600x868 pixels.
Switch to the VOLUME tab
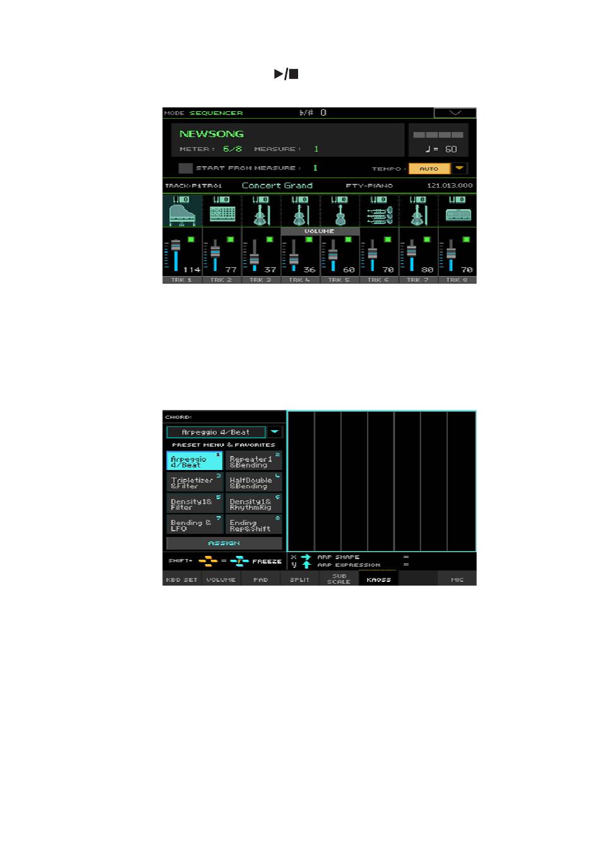pos(221,579)
